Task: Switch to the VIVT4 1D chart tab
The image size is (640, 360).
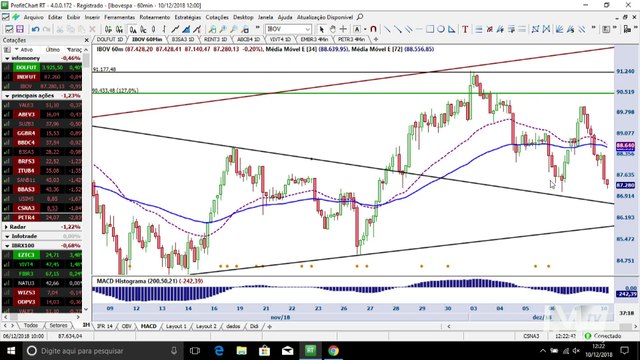Action: point(280,39)
